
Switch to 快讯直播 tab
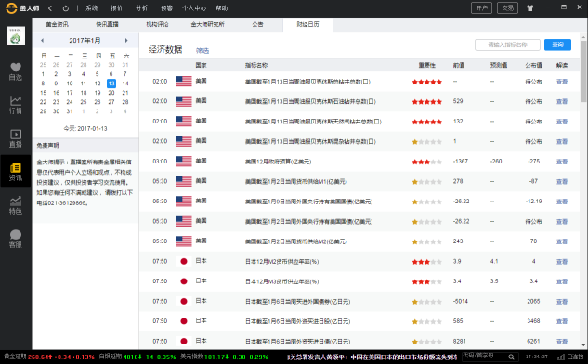(107, 24)
